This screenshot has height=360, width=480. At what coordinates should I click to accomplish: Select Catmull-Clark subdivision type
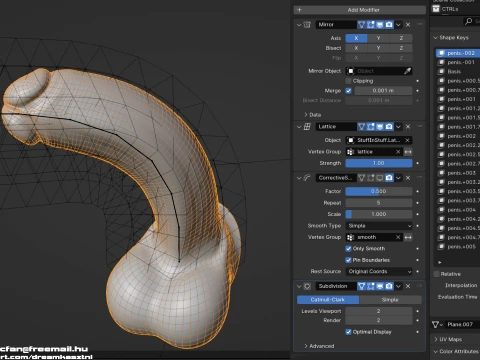(x=328, y=300)
